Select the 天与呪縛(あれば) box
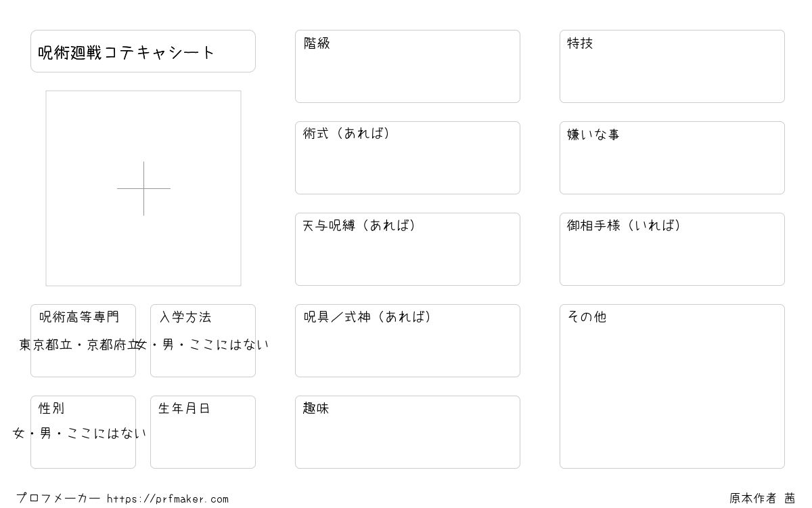Image resolution: width=812 pixels, height=508 pixels. coord(407,249)
